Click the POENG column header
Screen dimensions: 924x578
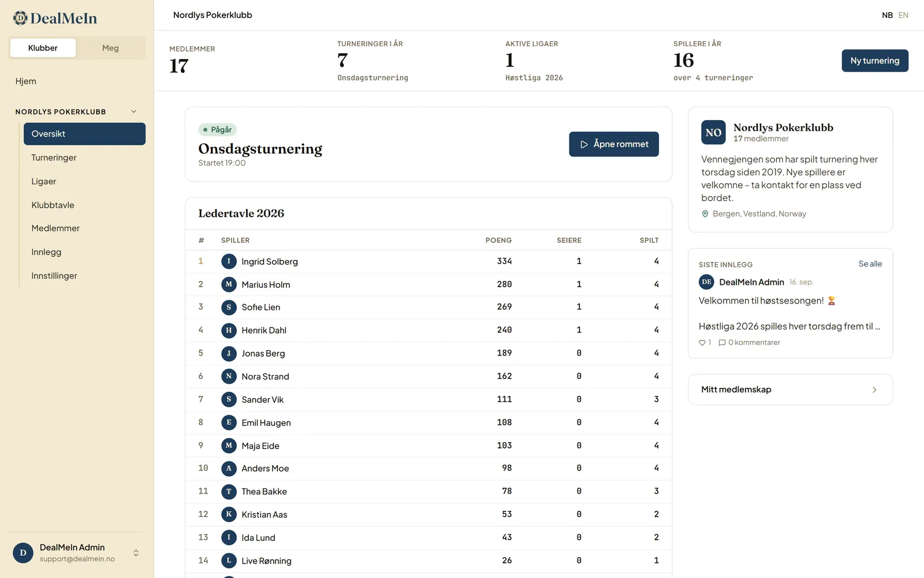[498, 240]
